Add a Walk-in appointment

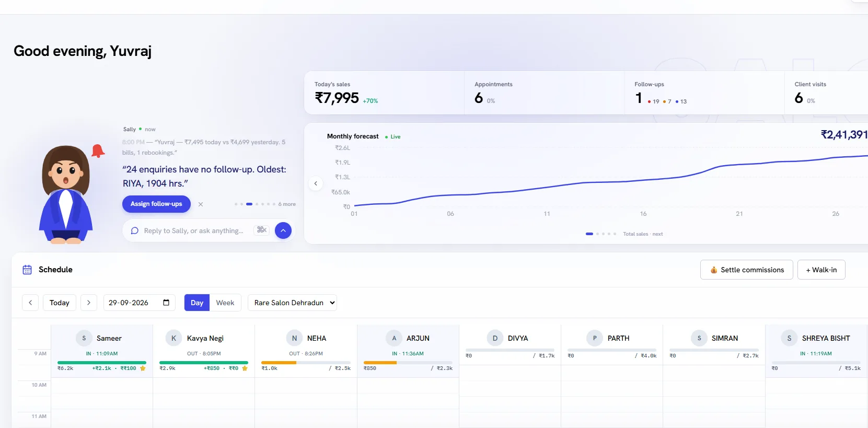821,270
